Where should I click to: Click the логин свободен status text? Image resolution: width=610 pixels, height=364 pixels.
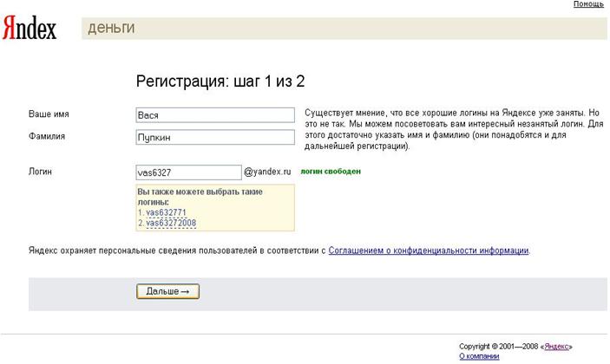pyautogui.click(x=331, y=172)
